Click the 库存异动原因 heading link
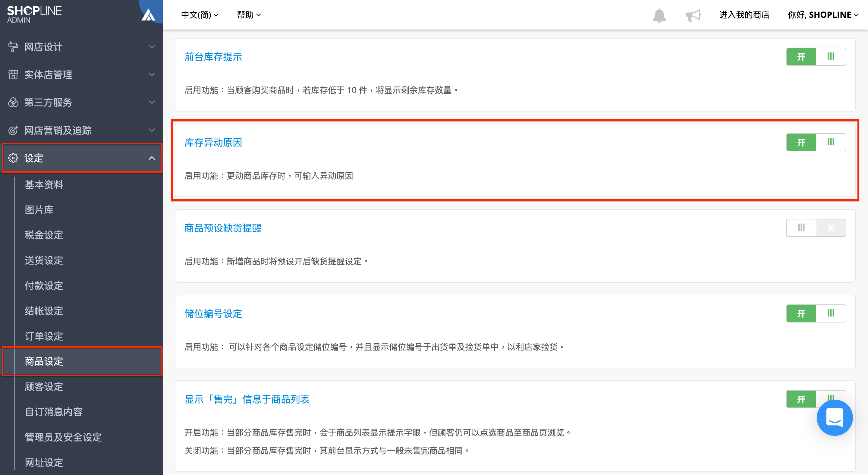868x475 pixels. click(x=213, y=143)
